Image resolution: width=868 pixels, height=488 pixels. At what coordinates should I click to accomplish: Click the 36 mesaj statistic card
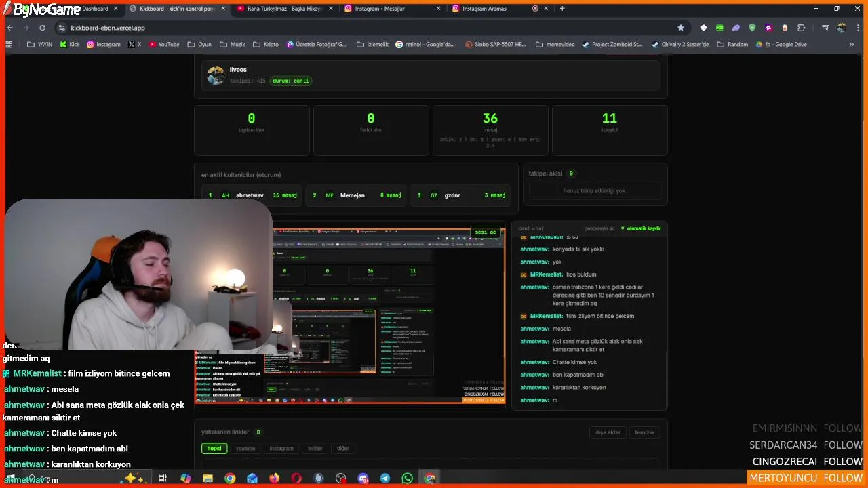coord(490,130)
